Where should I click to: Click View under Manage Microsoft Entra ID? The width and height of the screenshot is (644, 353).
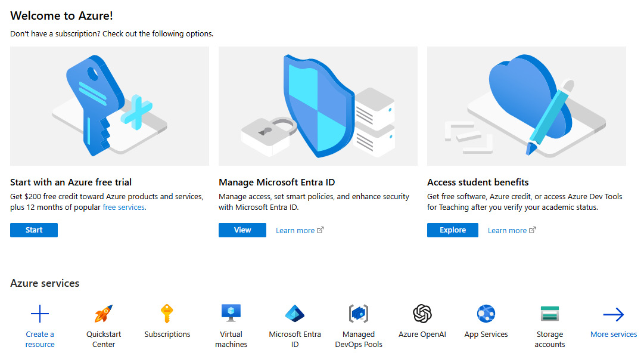click(242, 230)
